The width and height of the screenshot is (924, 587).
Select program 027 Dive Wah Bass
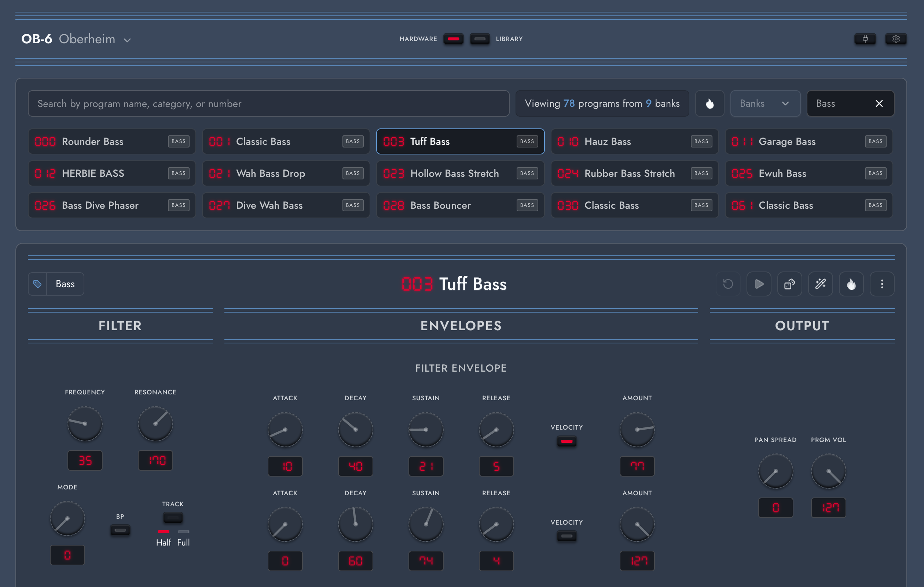pos(286,205)
